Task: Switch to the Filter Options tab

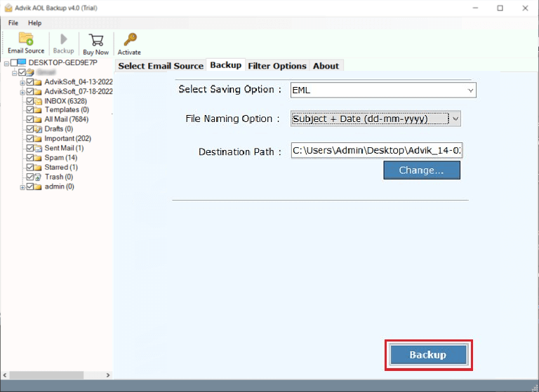Action: tap(277, 66)
